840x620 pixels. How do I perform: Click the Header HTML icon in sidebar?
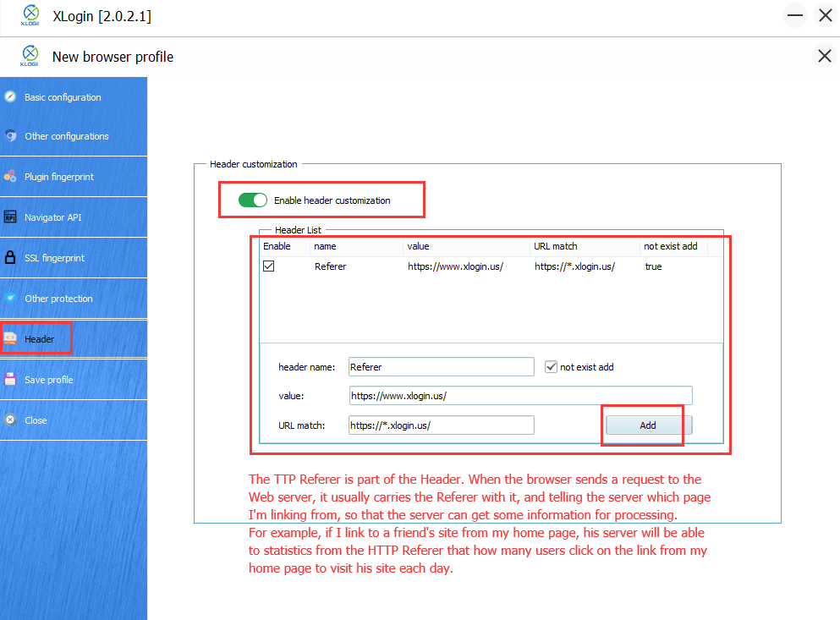point(10,338)
